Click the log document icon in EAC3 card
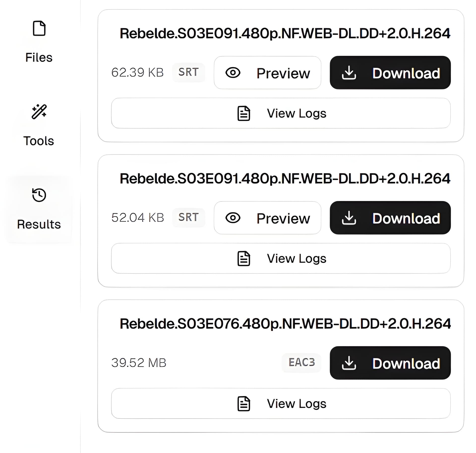The height and width of the screenshot is (453, 476). (244, 404)
